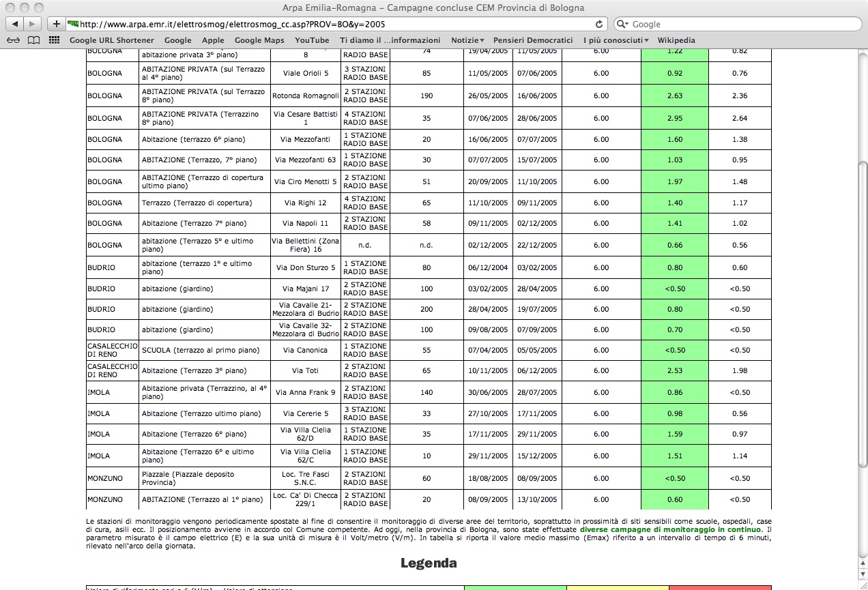Open the Reading List glasses icon
Viewport: 868px width, 590px height.
[14, 40]
